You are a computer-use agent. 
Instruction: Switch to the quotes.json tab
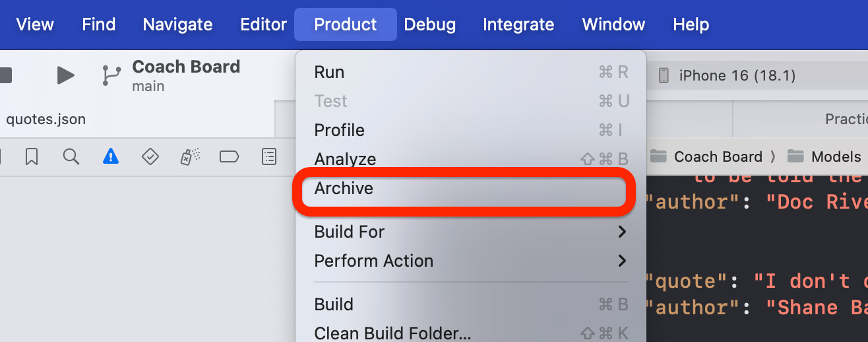tap(46, 120)
